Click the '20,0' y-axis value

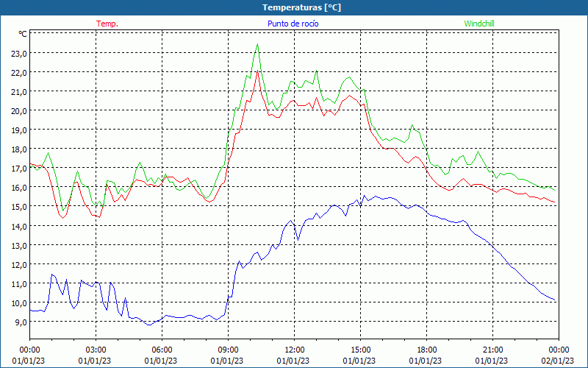coord(19,111)
